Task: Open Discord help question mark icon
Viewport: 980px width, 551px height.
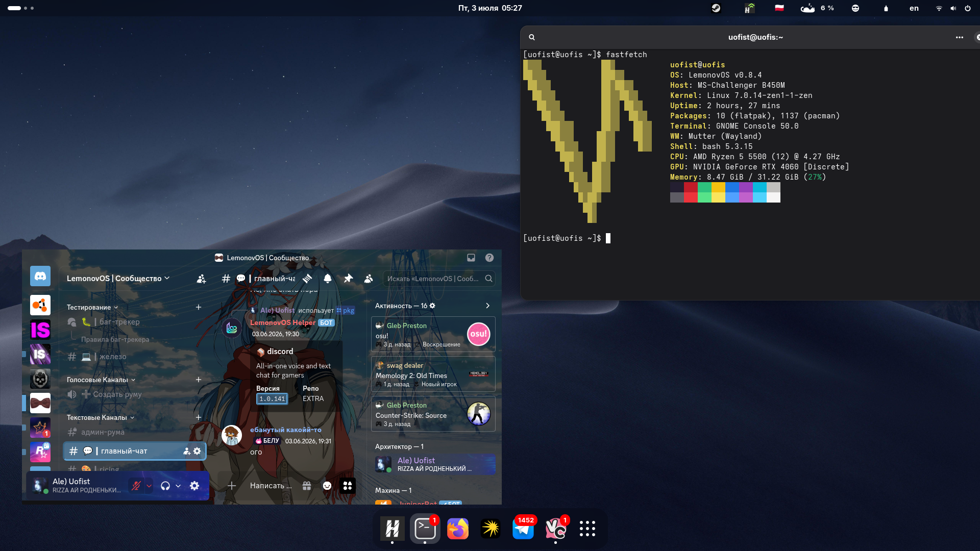Action: 489,258
